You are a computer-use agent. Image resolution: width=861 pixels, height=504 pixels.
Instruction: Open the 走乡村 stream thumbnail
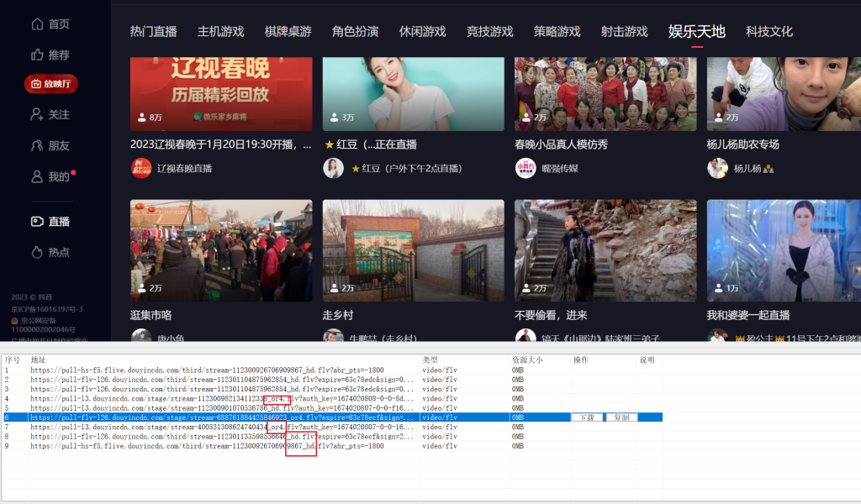click(414, 250)
